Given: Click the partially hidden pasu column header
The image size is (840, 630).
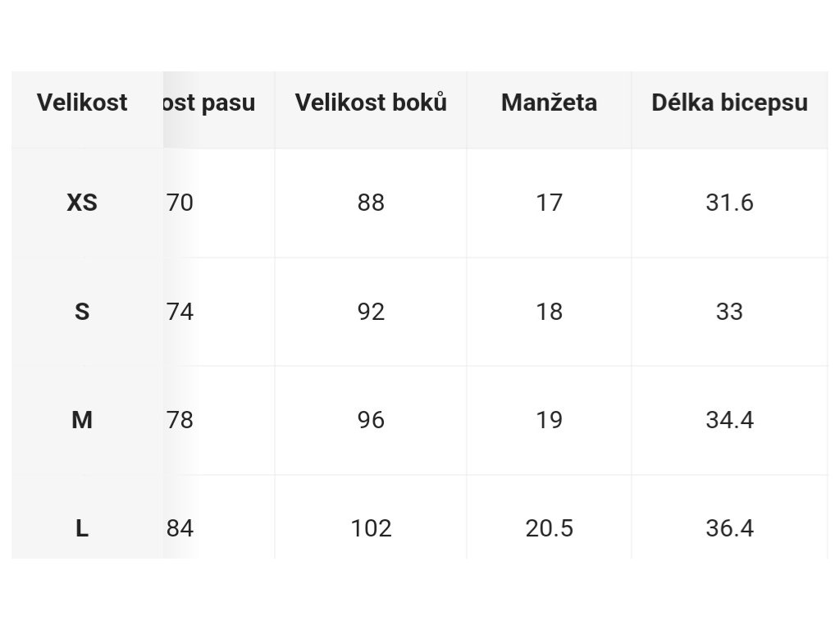Looking at the screenshot, I should point(219,103).
